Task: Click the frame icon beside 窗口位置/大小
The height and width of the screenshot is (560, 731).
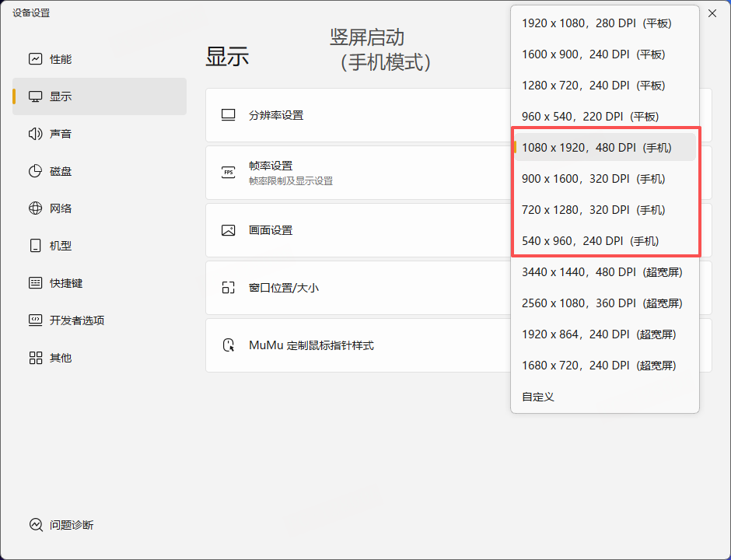Action: click(228, 288)
